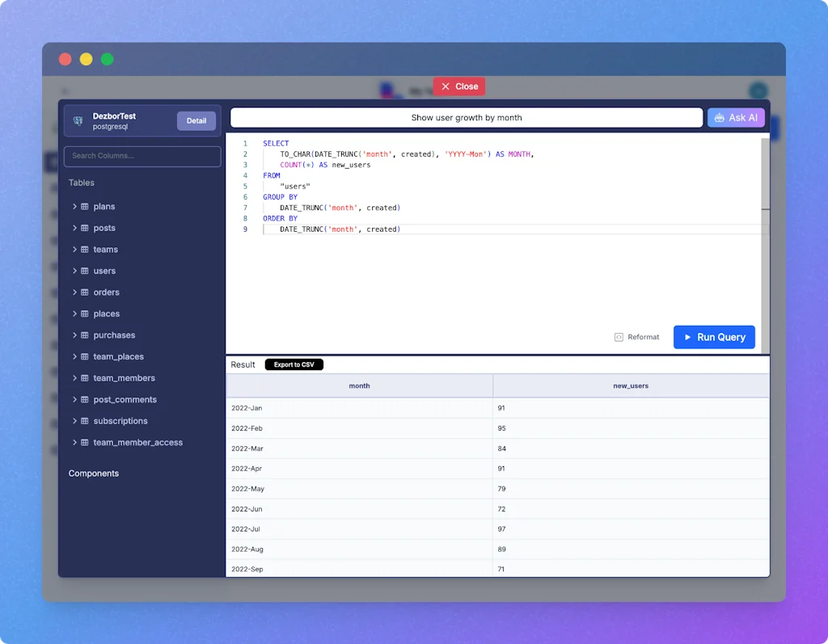Image resolution: width=828 pixels, height=644 pixels.
Task: Expand the purchases table chevron
Action: tap(74, 335)
